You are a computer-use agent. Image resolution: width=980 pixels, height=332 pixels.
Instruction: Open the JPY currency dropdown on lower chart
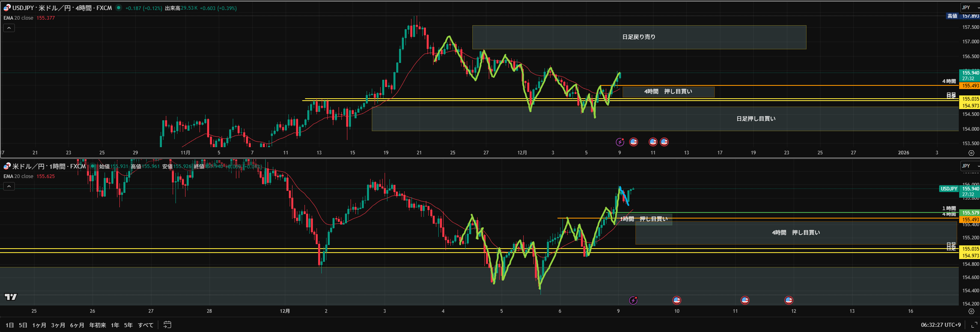tap(970, 166)
